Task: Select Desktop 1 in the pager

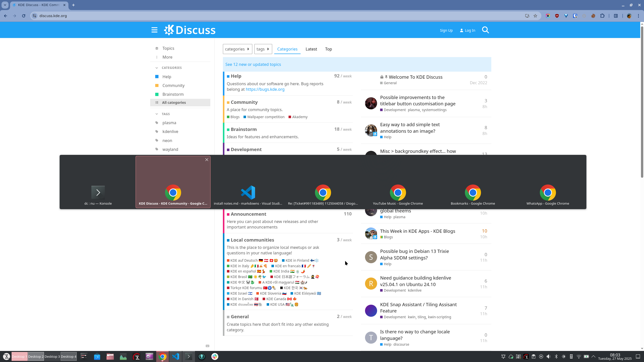Action: tap(19, 356)
